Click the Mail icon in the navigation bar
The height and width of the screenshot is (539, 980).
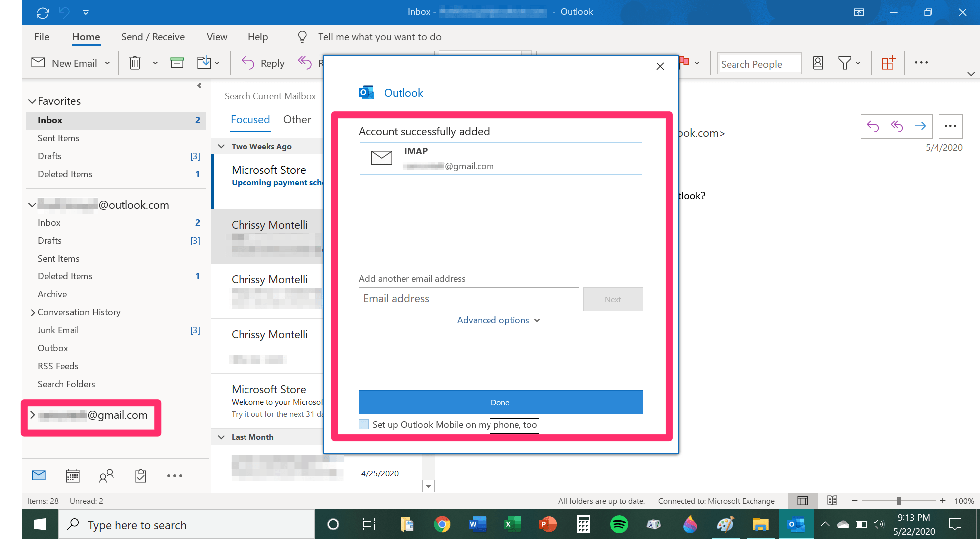pyautogui.click(x=38, y=475)
